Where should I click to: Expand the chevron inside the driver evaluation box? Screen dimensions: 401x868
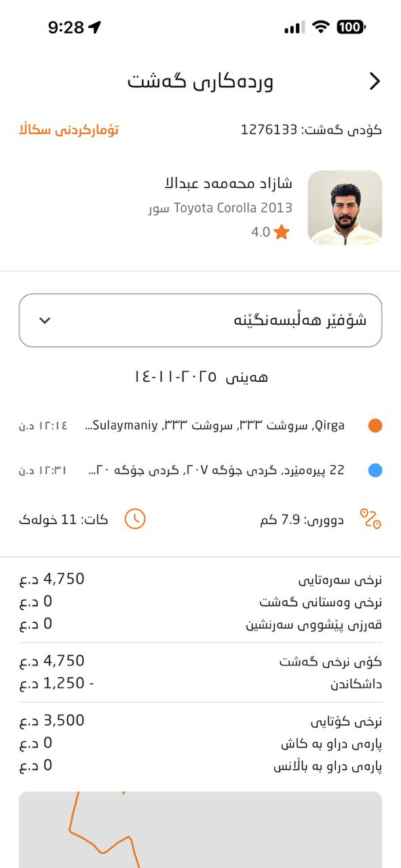coord(45,319)
